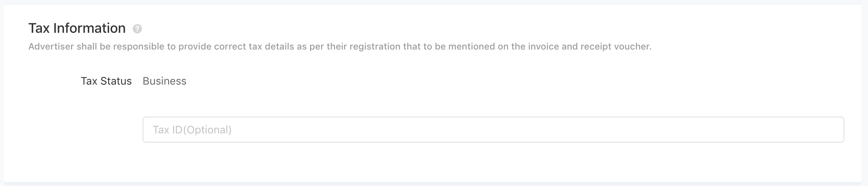Viewport: 868px width, 186px height.
Task: Select the Business tax status value
Action: click(164, 81)
